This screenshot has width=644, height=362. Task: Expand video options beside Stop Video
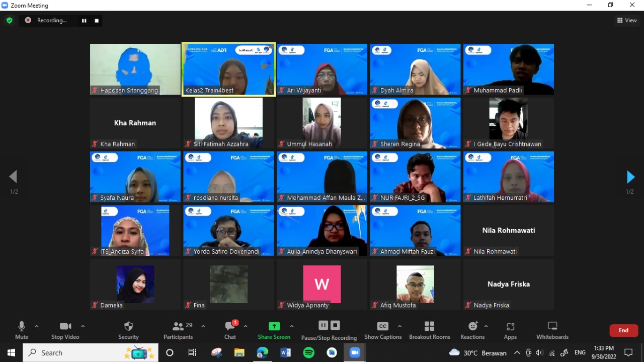pyautogui.click(x=83, y=326)
